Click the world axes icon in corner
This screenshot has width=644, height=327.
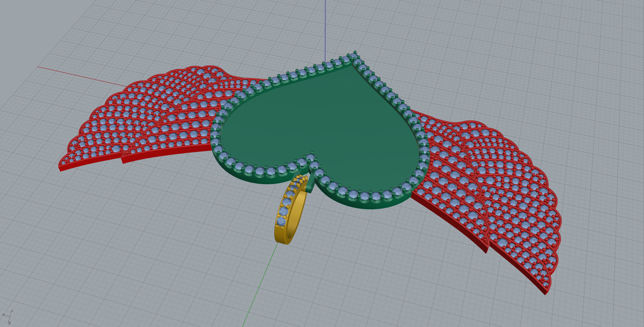8,317
